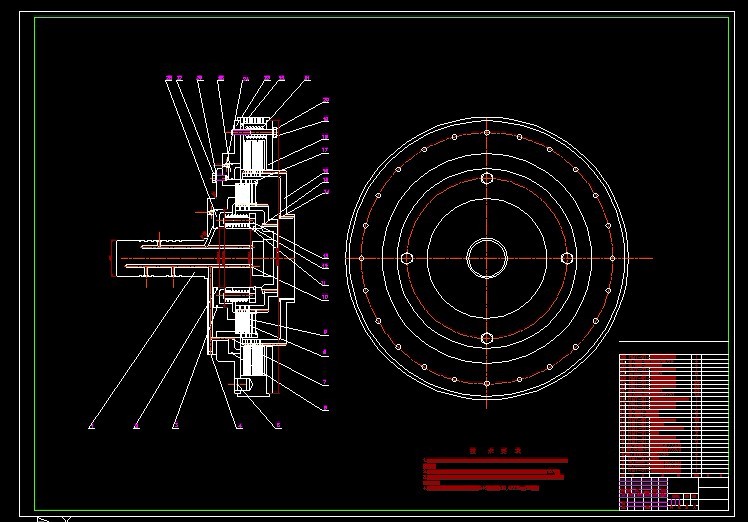Click part number label 6
Image resolution: width=748 pixels, height=522 pixels.
click(325, 408)
